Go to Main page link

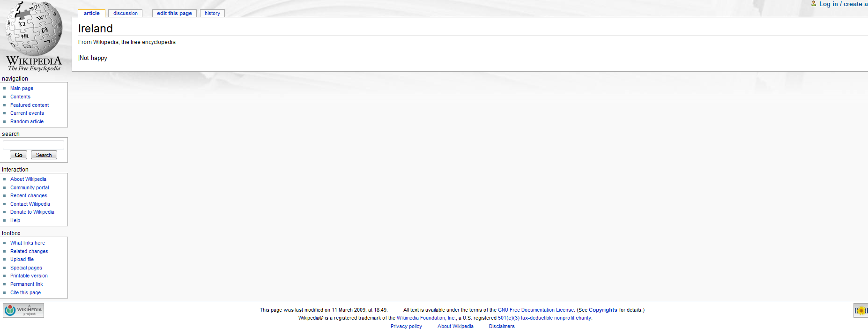22,88
